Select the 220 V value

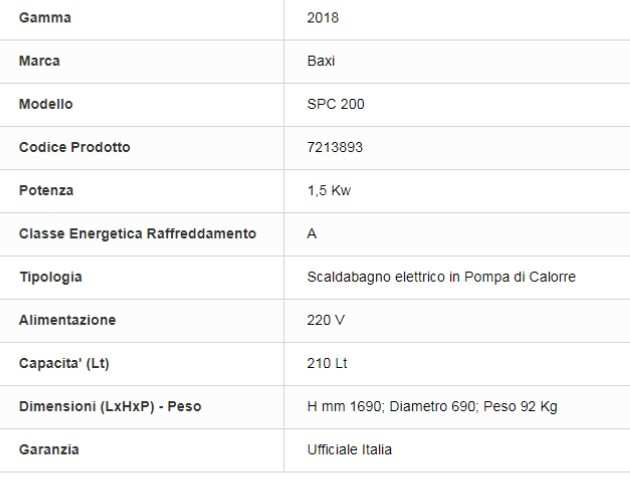[x=325, y=320]
